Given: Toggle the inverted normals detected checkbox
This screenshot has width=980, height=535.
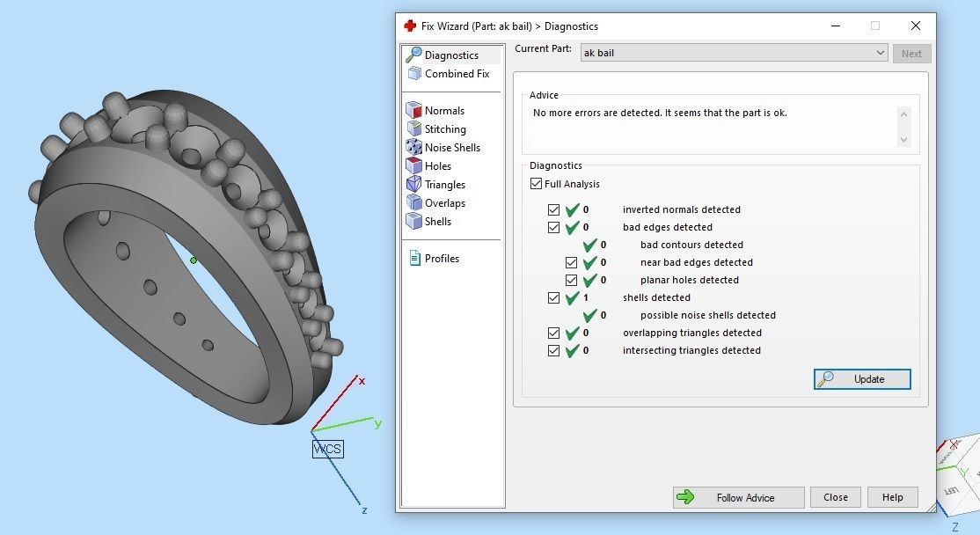Looking at the screenshot, I should tap(553, 210).
